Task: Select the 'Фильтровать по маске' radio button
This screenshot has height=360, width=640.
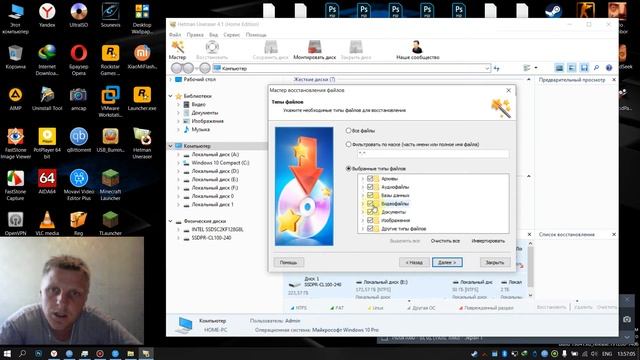Action: pos(348,144)
